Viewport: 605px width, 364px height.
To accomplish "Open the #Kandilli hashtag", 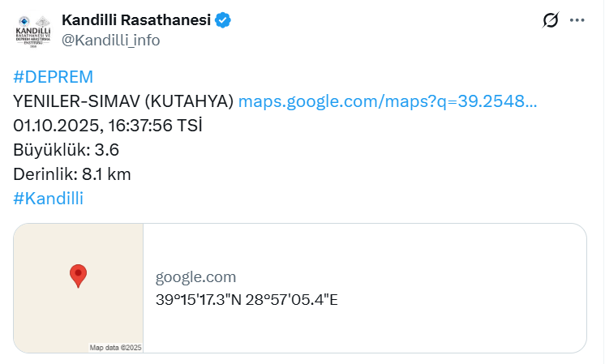I will coord(49,199).
